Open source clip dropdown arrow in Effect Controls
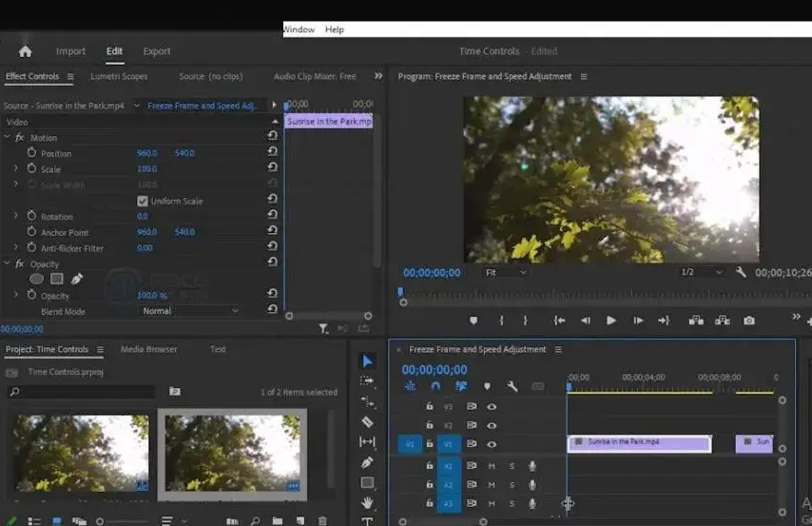 click(x=137, y=106)
